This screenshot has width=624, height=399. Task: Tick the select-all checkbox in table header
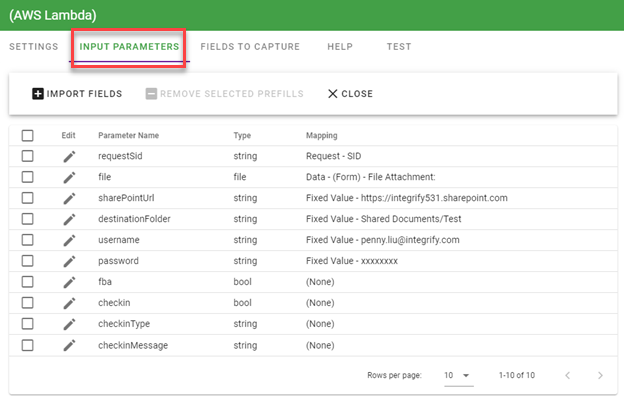(27, 136)
